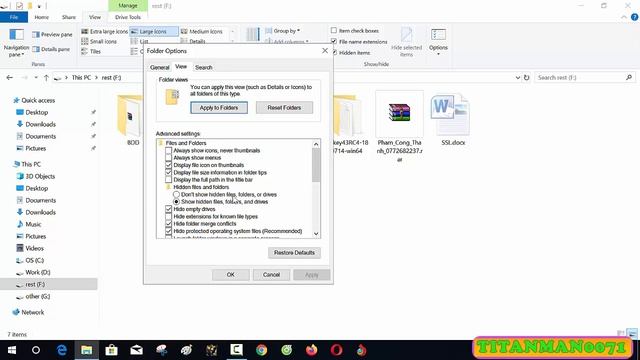
Task: Open recent locations dropdown arrow
Action: (x=36, y=78)
